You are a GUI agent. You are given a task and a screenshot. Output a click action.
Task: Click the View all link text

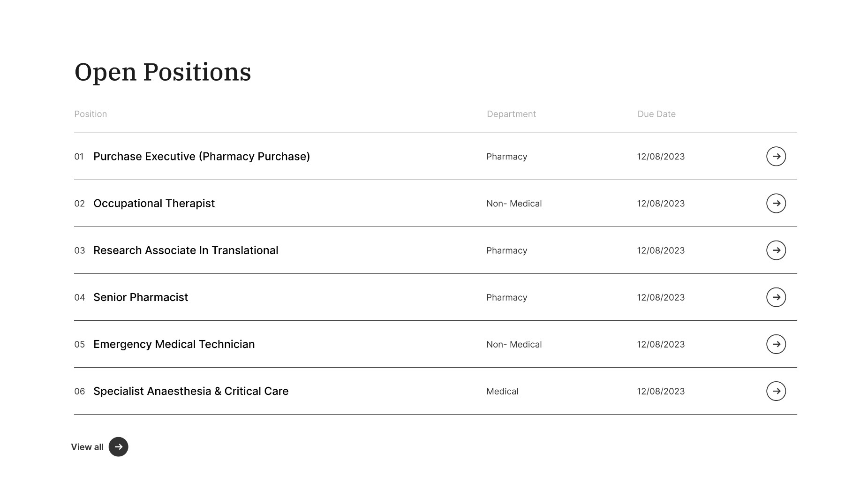pos(87,447)
